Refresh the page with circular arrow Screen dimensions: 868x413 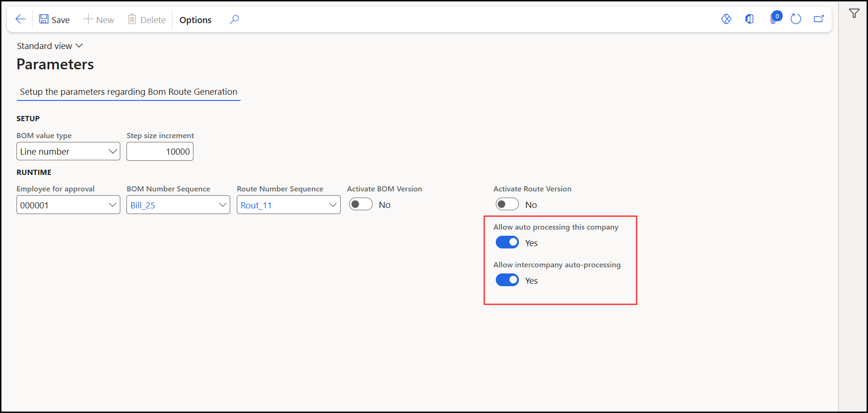[796, 19]
